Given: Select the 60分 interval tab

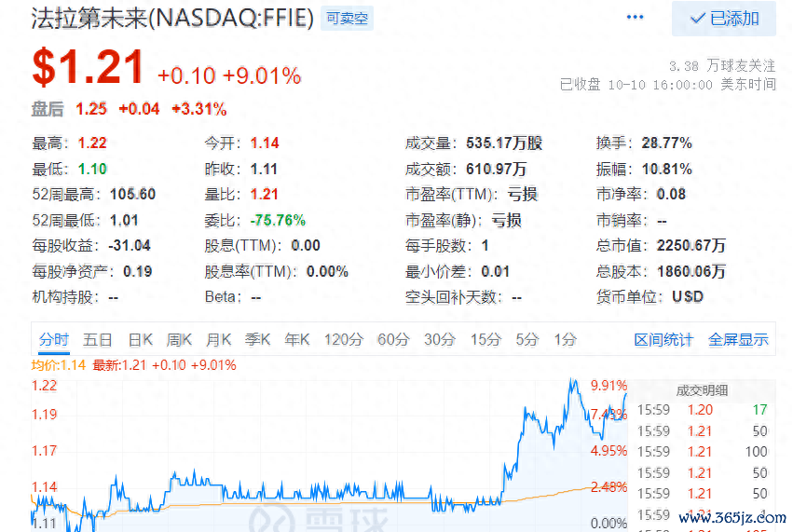Looking at the screenshot, I should 393,339.
